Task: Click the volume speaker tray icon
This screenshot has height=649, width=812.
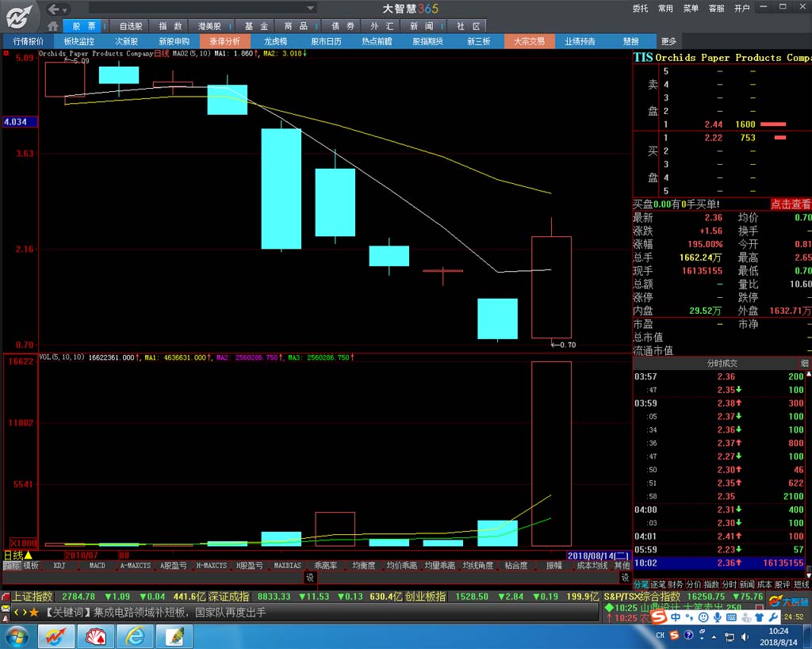Action: pos(745,636)
